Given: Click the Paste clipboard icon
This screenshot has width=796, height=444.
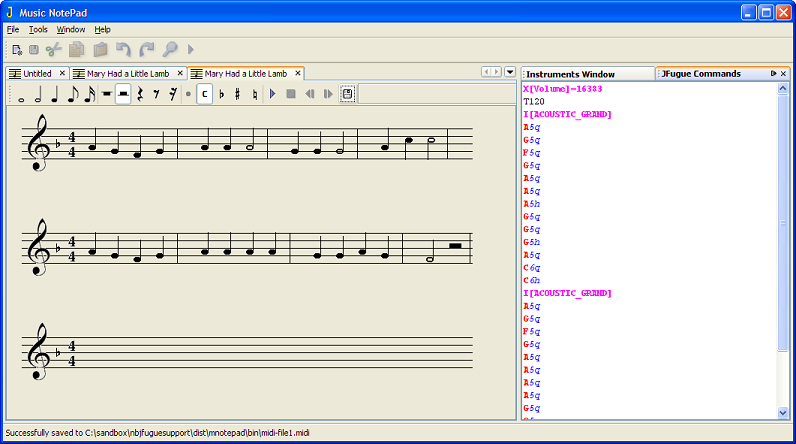Looking at the screenshot, I should coord(101,50).
